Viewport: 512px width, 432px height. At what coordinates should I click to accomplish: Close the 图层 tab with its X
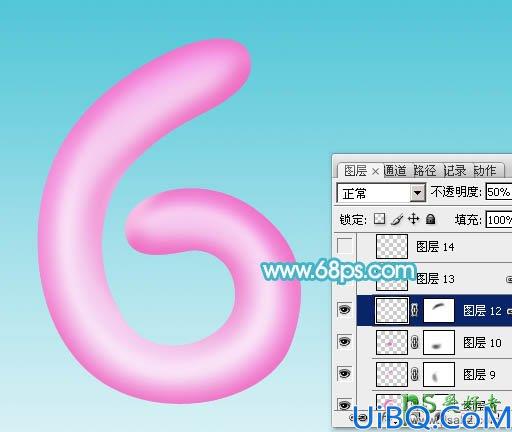click(375, 171)
